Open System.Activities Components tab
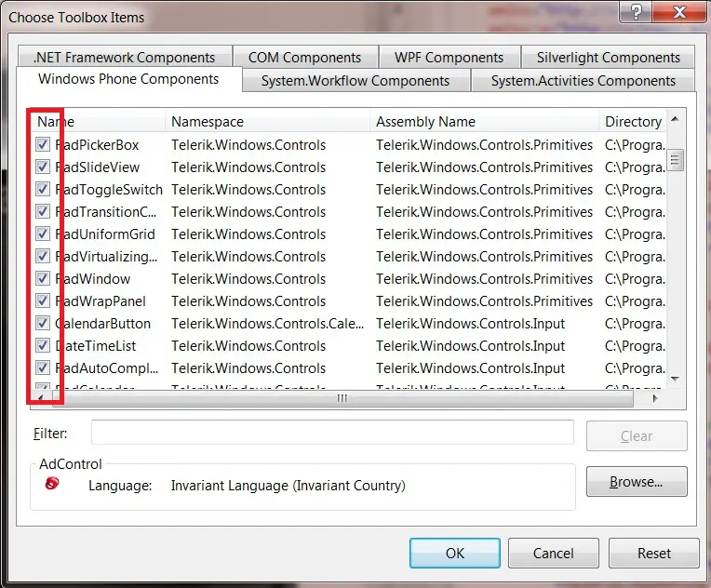 584,81
